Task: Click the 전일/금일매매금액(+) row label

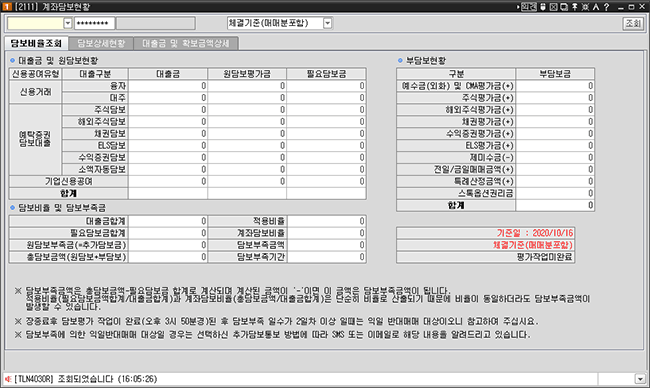Action: [x=456, y=170]
